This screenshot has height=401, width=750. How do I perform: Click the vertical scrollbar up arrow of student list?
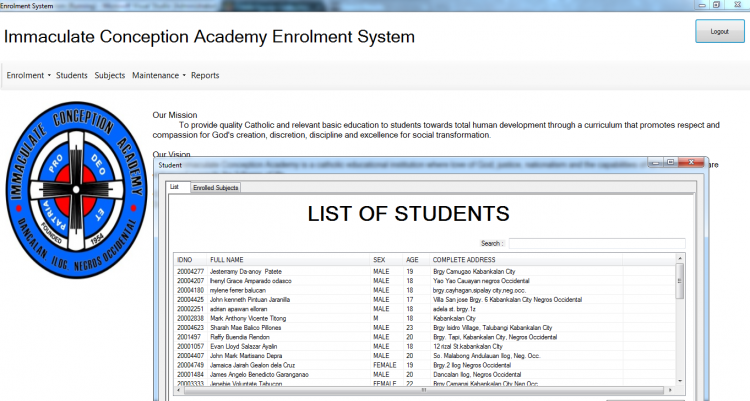(x=680, y=258)
